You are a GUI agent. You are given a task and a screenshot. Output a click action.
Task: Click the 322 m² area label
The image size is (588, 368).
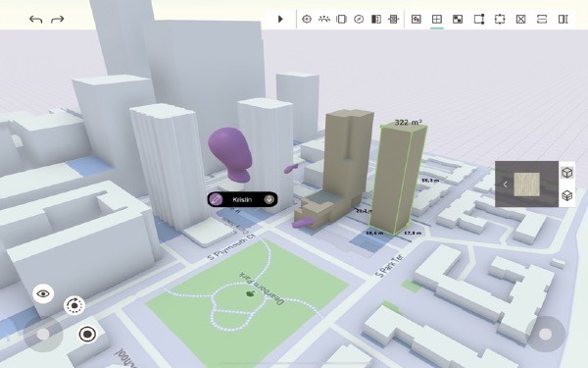(x=409, y=122)
